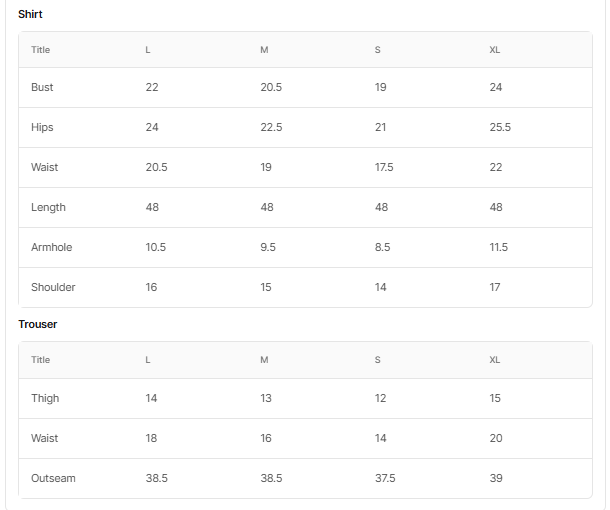Click the Thigh value 15 for XL
This screenshot has width=610, height=510.
pos(496,398)
